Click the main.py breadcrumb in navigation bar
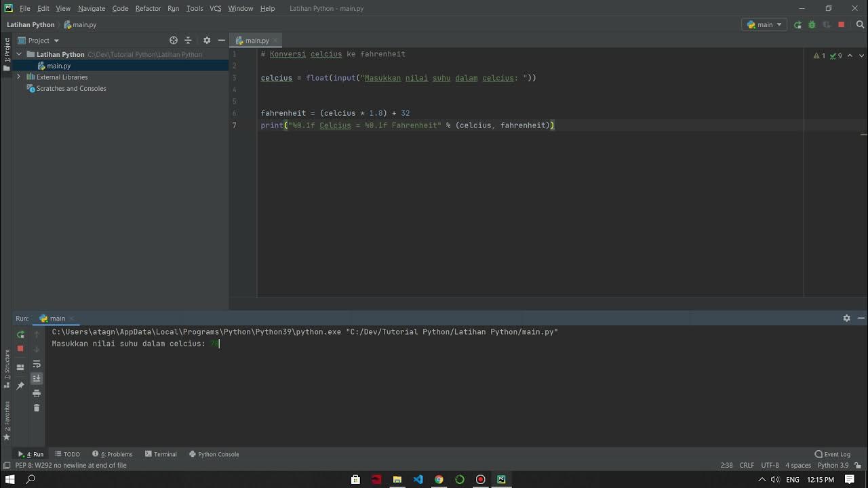Viewport: 868px width, 488px height. pos(80,24)
